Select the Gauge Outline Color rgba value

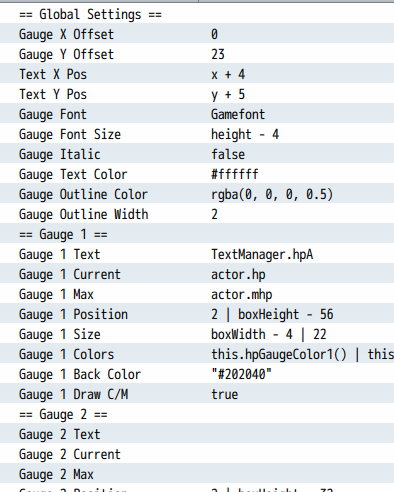[x=272, y=194]
